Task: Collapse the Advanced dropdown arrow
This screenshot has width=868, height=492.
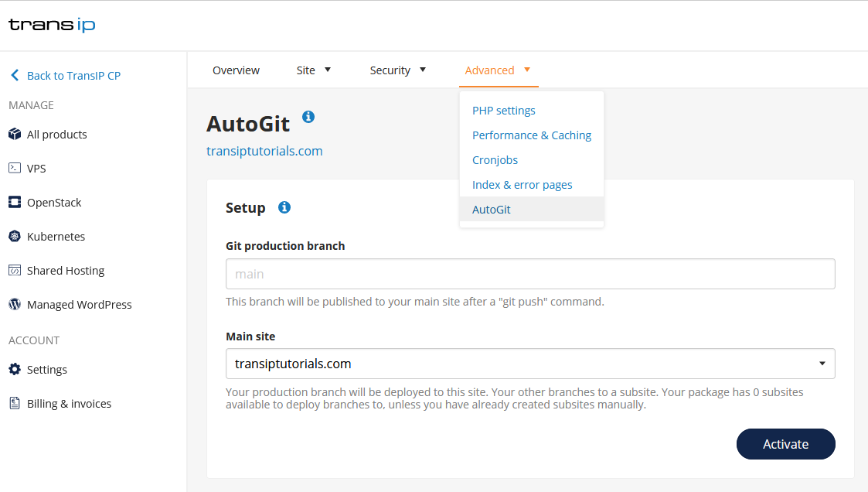Action: (x=527, y=70)
